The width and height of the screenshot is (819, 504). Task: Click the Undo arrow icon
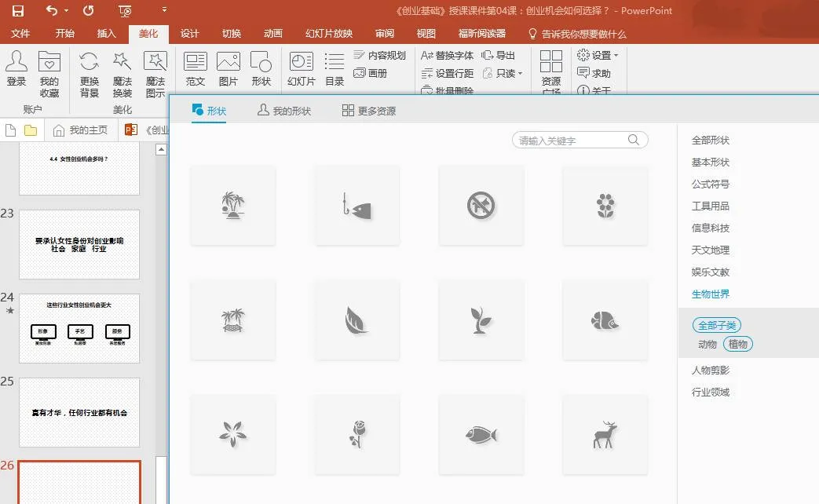click(51, 10)
